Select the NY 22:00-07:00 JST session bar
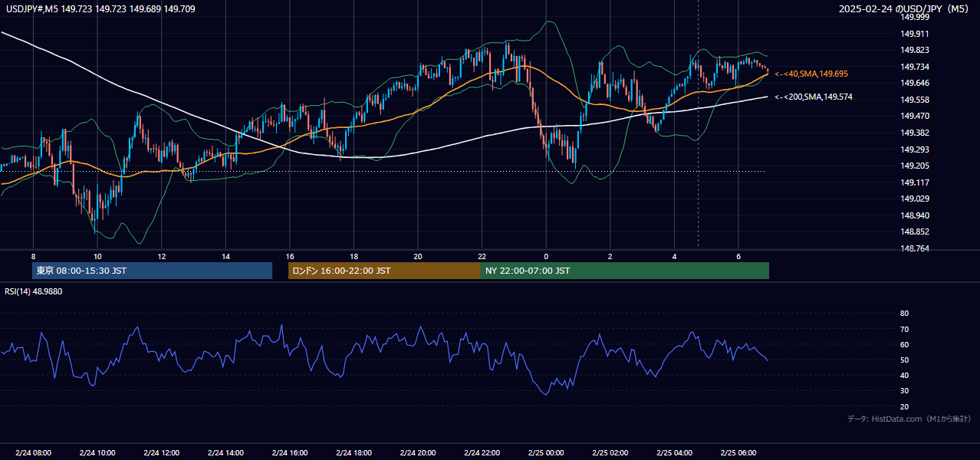 pos(625,271)
